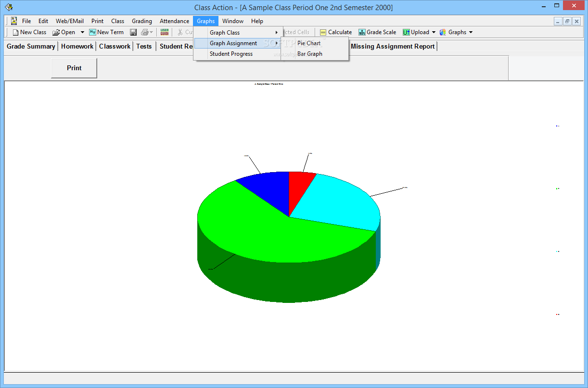Click the New Term toolbar button
Screen dimensions: 588x388
(106, 32)
